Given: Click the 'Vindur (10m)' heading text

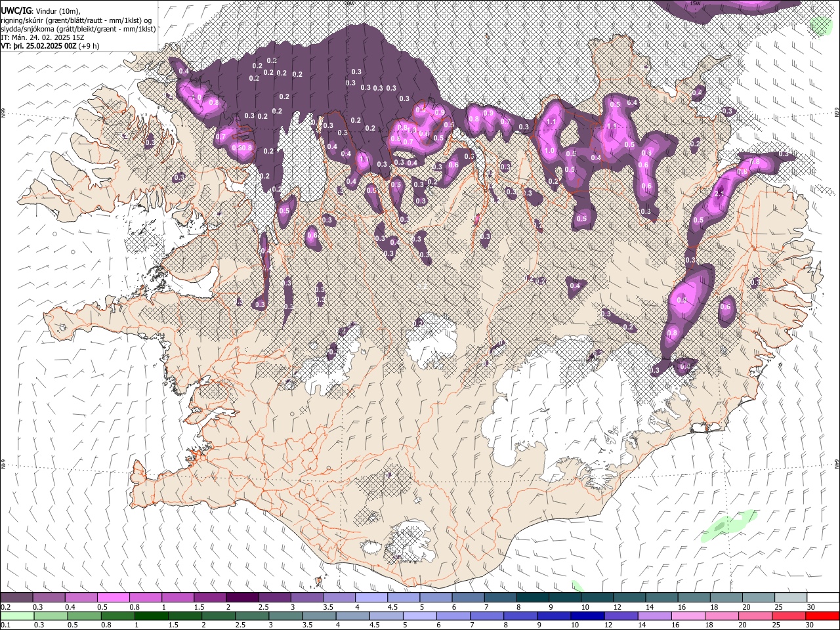Looking at the screenshot, I should (x=56, y=11).
